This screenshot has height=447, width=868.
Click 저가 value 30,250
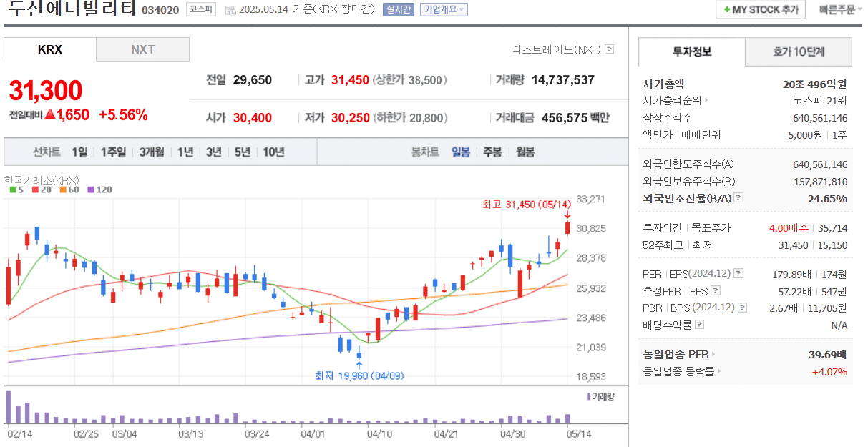pos(350,117)
